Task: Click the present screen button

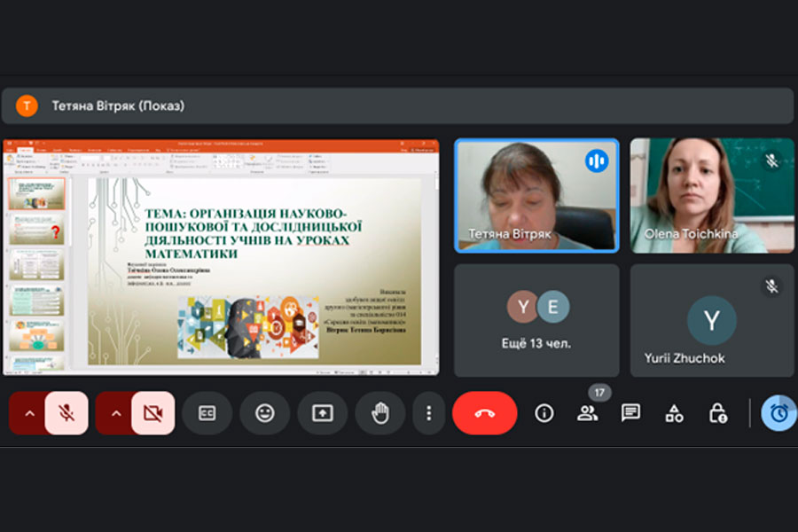Action: [x=323, y=413]
